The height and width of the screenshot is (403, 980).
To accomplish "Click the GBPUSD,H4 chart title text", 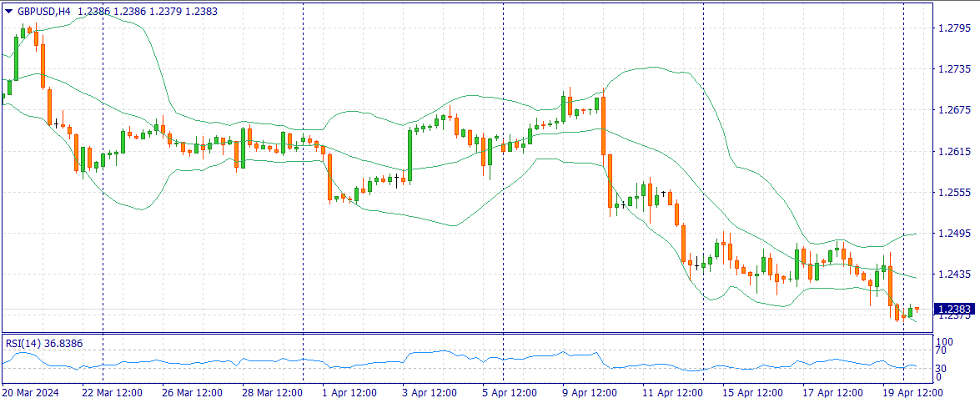I will pyautogui.click(x=44, y=10).
